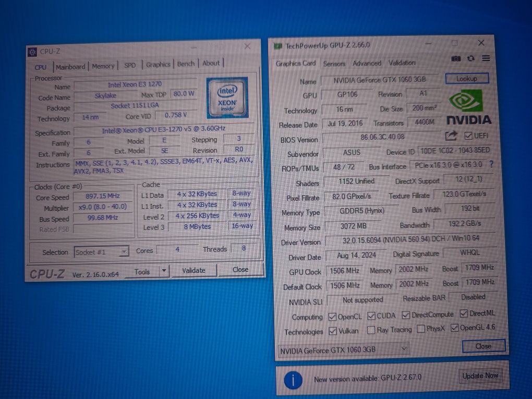The image size is (532, 399).
Task: Click the BIOS Version value 86.06.3C.40.08
Action: (382, 137)
